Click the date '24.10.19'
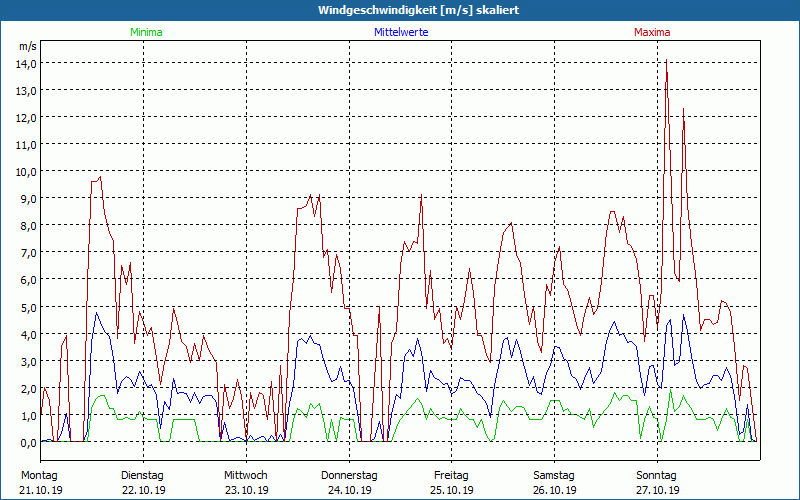The height and width of the screenshot is (500, 800). 349,490
